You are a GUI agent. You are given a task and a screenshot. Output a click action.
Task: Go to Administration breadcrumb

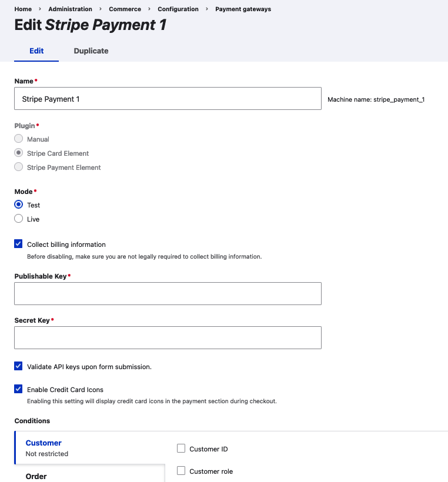pyautogui.click(x=70, y=9)
